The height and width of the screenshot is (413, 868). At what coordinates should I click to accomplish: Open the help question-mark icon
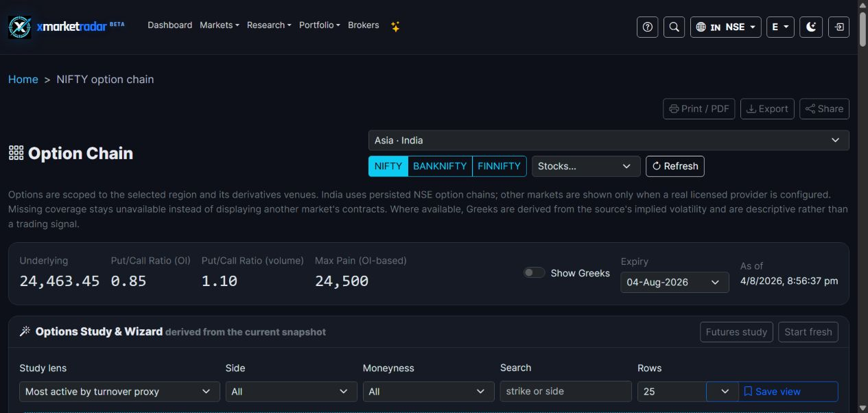click(x=647, y=27)
